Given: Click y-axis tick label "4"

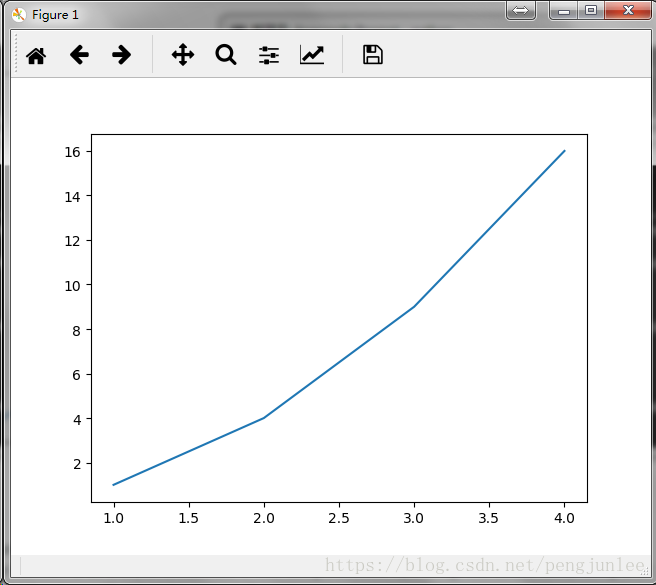Looking at the screenshot, I should [77, 420].
